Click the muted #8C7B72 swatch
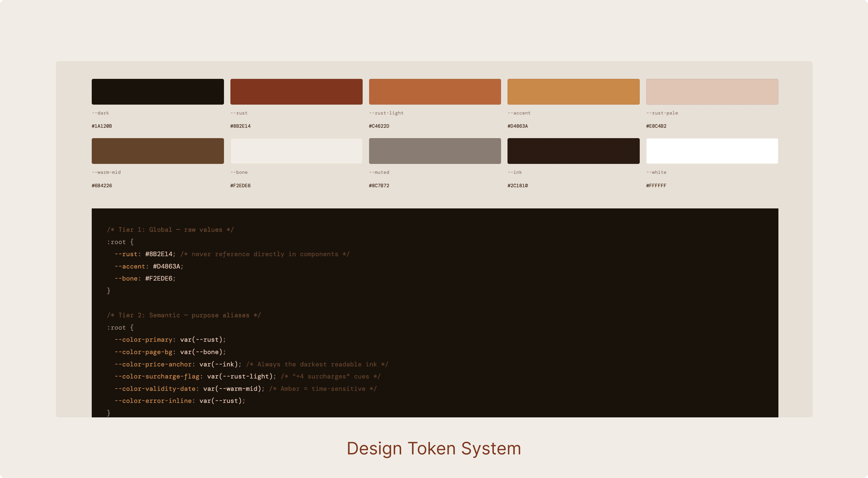The image size is (868, 478). coord(435,151)
